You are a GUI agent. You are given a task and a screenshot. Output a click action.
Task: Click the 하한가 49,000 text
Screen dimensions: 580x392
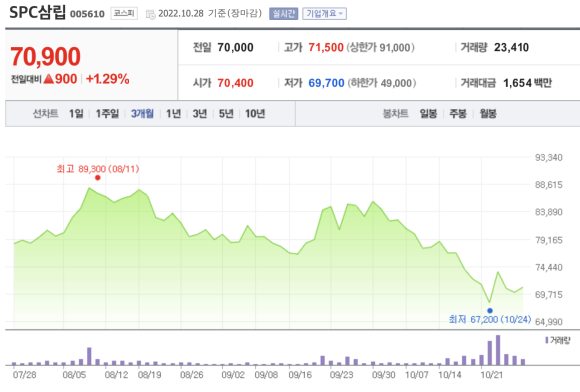(x=382, y=83)
